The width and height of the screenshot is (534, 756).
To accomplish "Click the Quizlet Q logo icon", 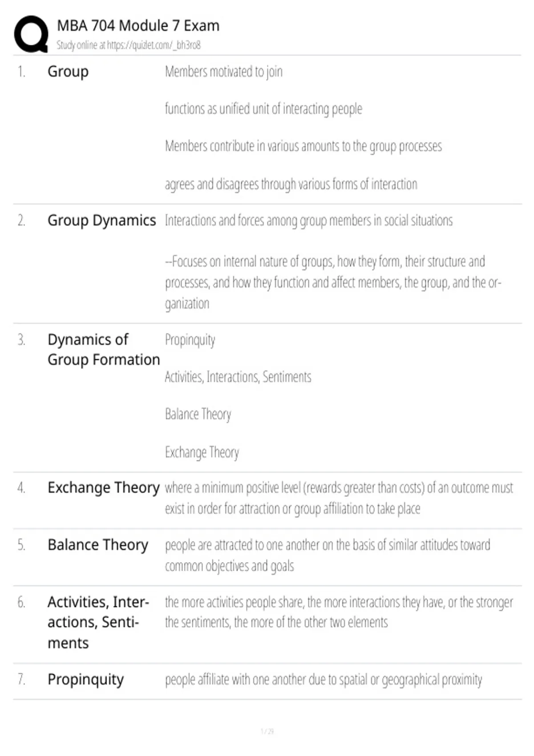I will click(x=31, y=34).
